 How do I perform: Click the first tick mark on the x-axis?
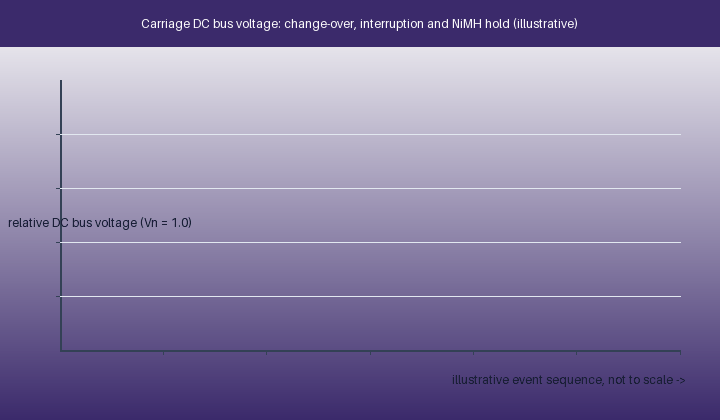tap(163, 353)
